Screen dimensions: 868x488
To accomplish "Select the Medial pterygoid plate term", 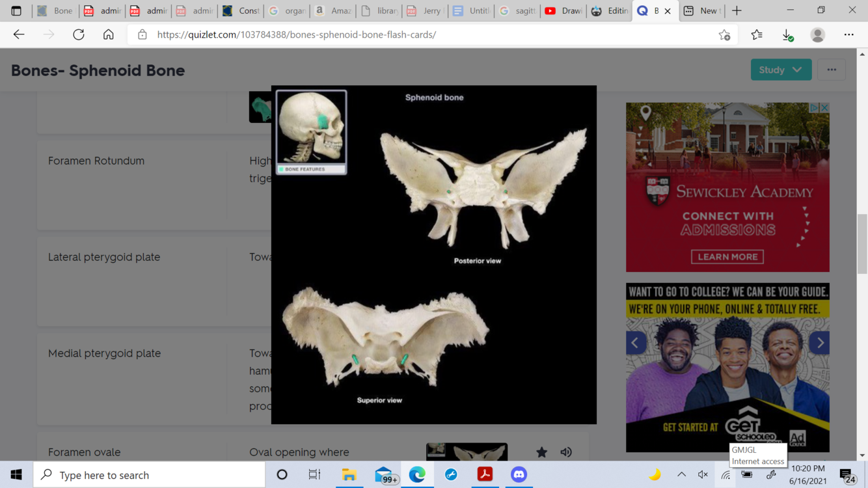I will coord(104,353).
